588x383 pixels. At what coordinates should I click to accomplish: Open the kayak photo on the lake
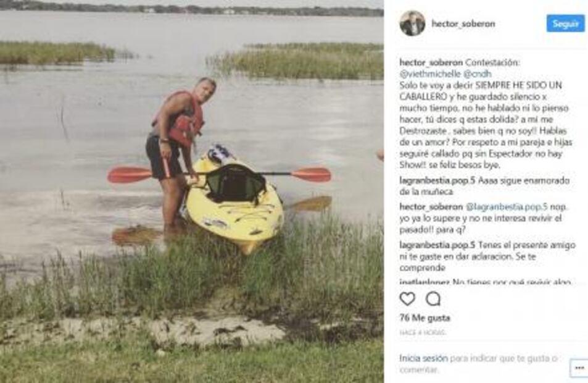coord(192,192)
